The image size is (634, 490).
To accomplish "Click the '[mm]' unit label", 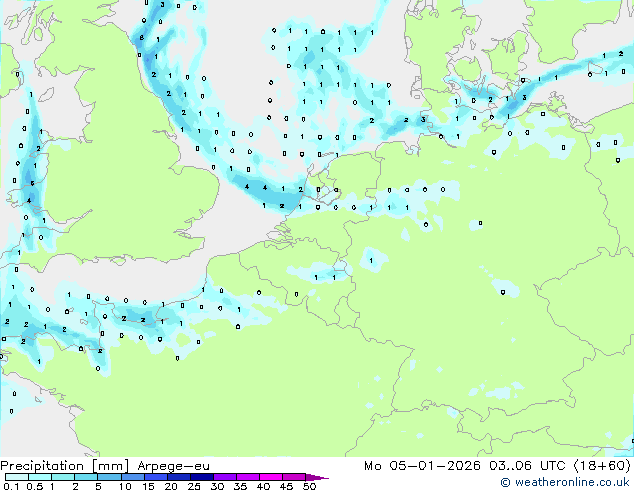I will [110, 466].
